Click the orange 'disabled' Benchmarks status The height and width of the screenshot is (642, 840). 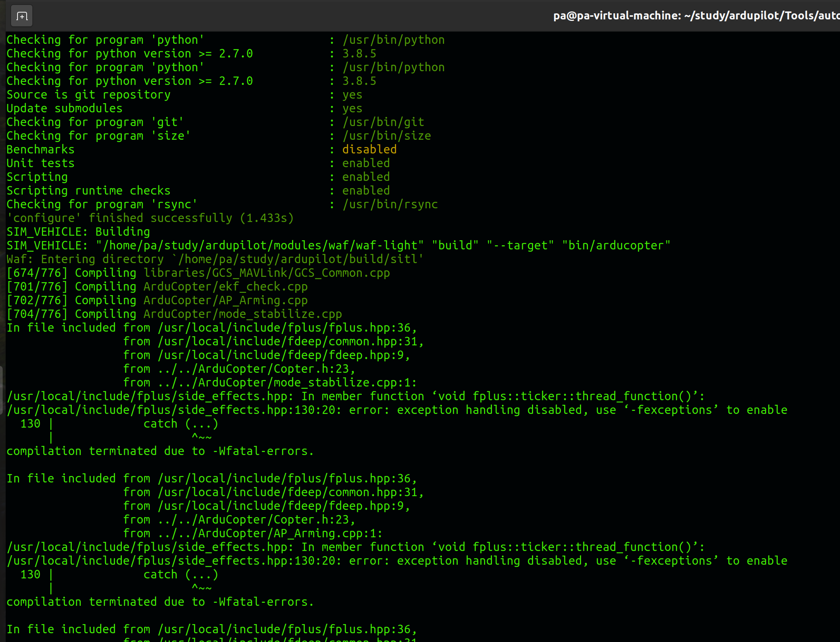369,149
